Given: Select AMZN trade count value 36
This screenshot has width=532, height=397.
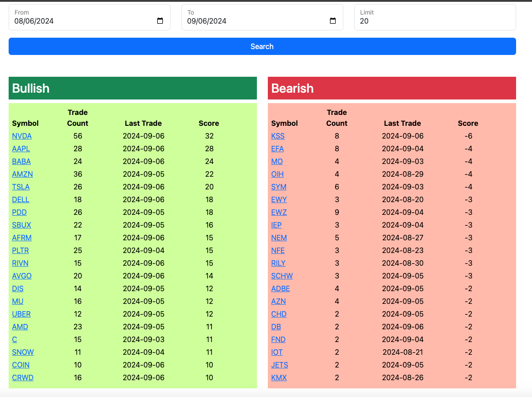Looking at the screenshot, I should 78,174.
